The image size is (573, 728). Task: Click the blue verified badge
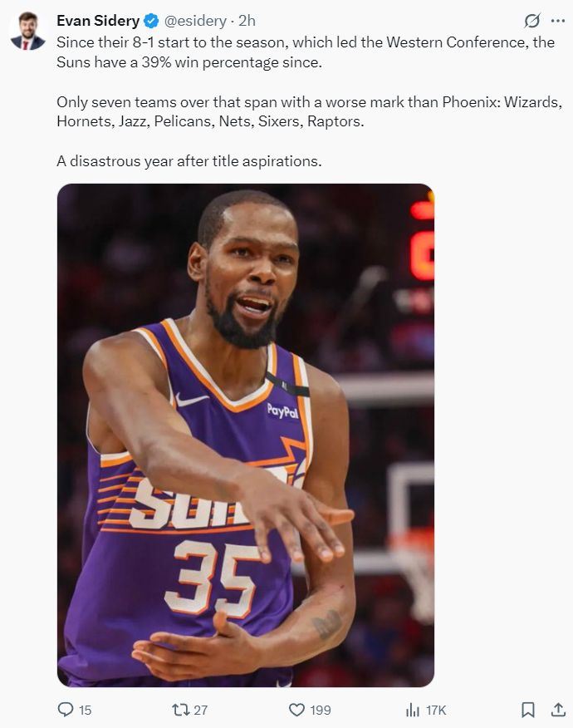[151, 21]
